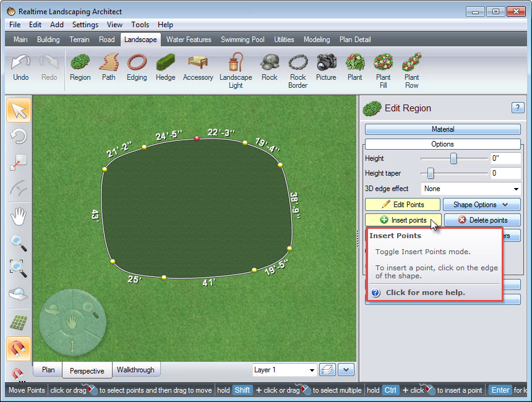
Task: Open the Edit menu
Action: coord(35,25)
